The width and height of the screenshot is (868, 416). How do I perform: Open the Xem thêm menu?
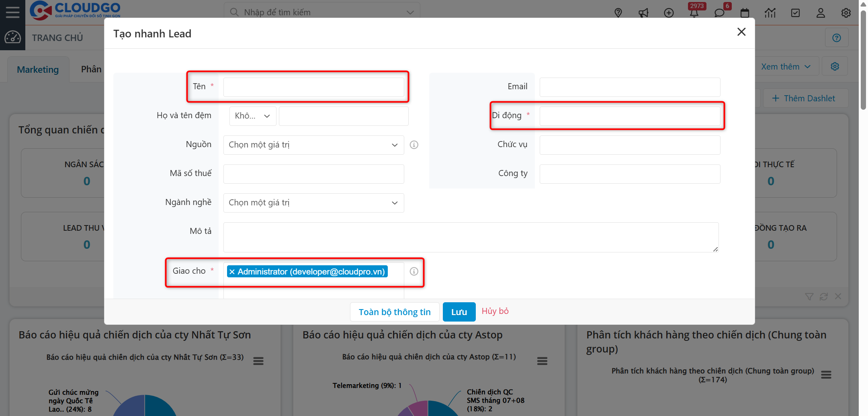(785, 67)
